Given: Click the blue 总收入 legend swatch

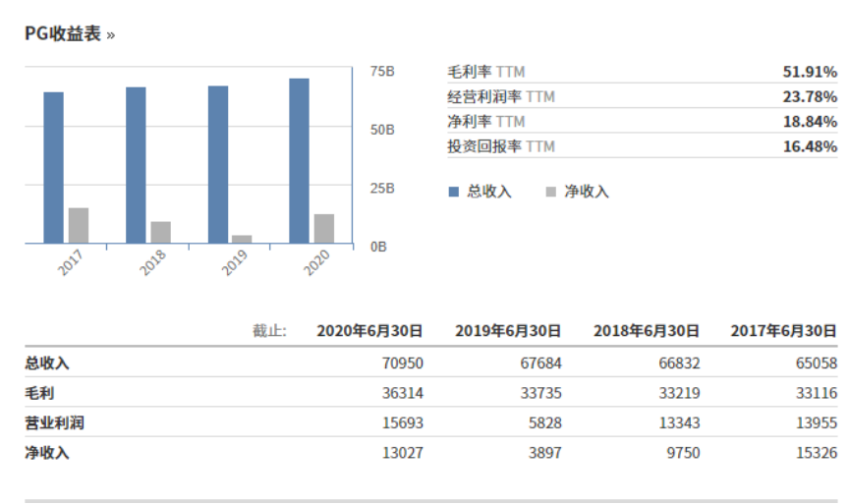Looking at the screenshot, I should pos(454,192).
